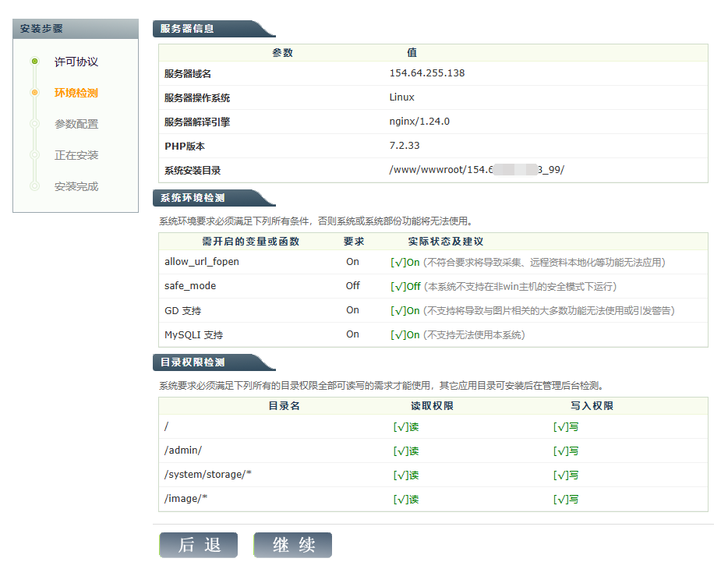728x569 pixels.
Task: Click green bullet beside 许可协议
Action: click(34, 61)
